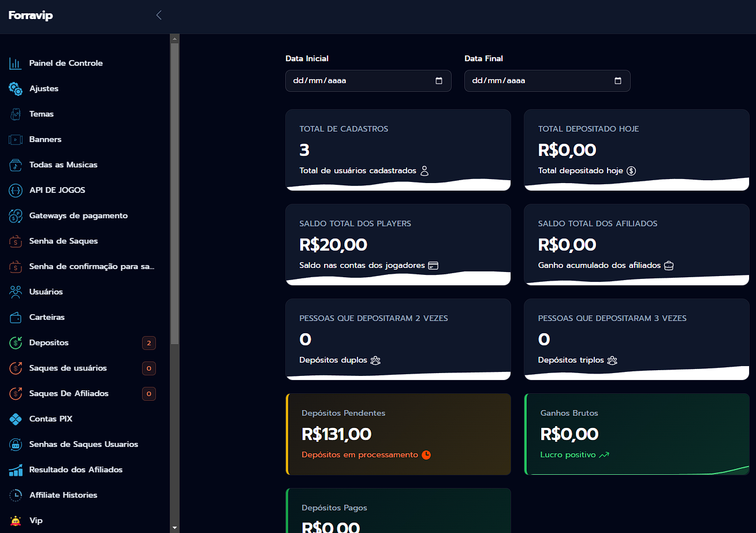
Task: Click the Temas sidebar icon
Action: [16, 114]
